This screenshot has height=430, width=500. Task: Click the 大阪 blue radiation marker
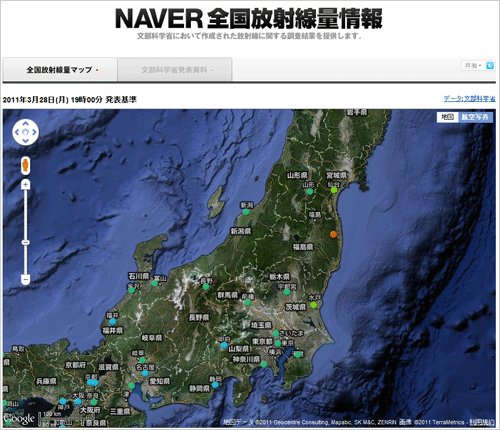pos(78,401)
